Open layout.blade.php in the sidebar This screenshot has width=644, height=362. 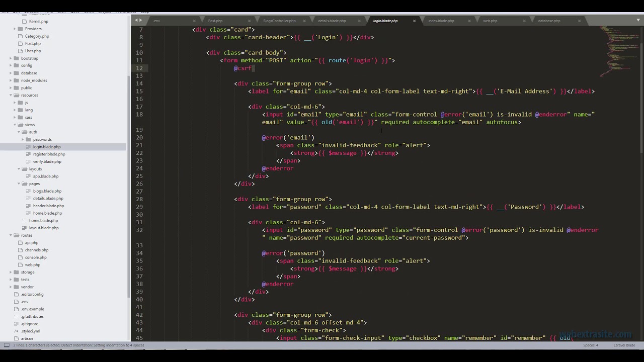[x=44, y=228]
